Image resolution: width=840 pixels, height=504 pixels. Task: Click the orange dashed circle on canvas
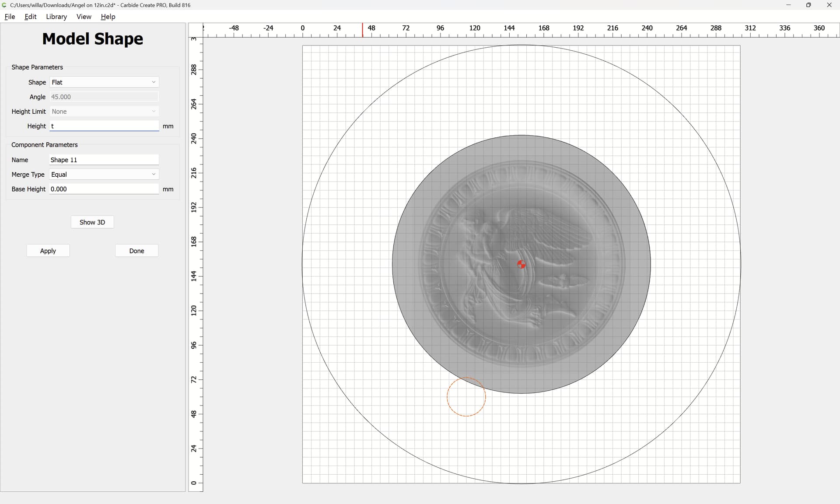466,397
